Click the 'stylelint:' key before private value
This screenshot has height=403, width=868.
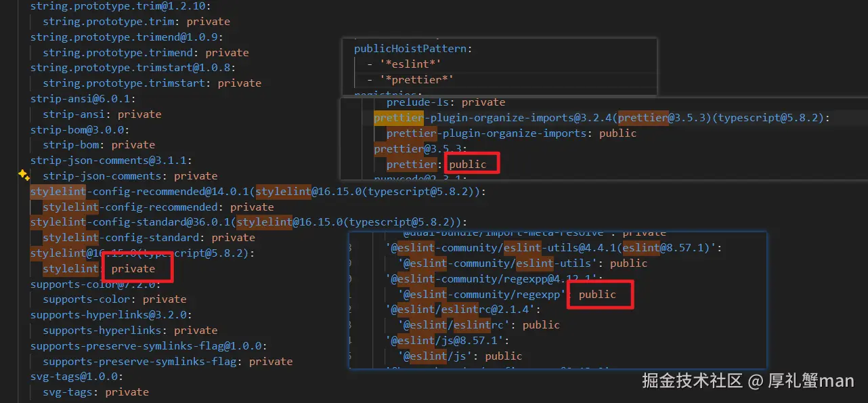[x=74, y=269]
